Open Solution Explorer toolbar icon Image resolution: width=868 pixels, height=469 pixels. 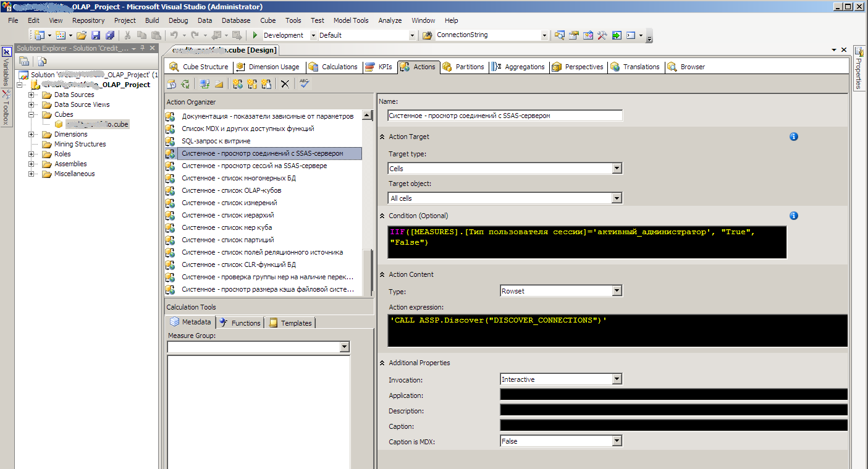(560, 36)
